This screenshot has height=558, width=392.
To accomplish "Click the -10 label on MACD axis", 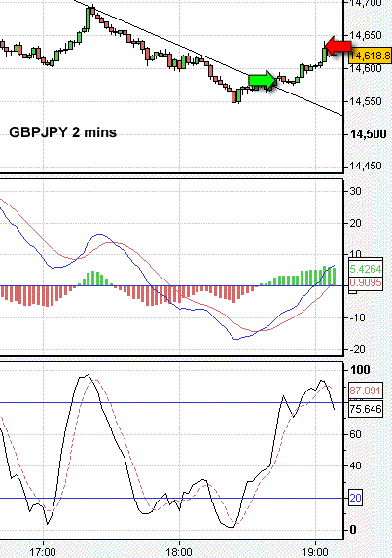I will [357, 317].
